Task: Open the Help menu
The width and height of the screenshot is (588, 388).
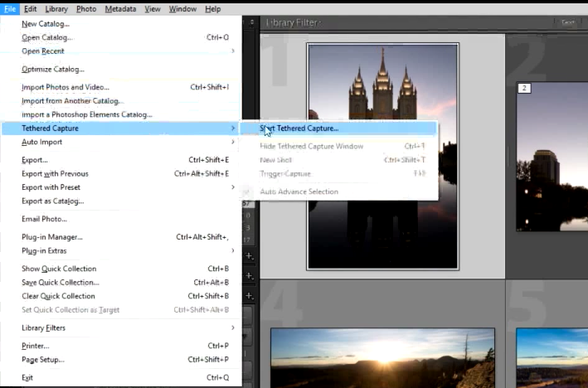Action: pos(212,9)
